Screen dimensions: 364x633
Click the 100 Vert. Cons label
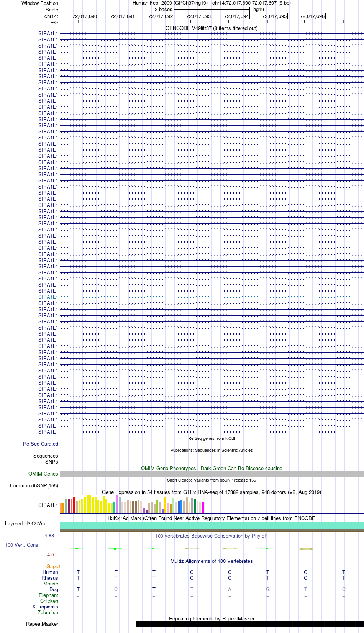21,545
